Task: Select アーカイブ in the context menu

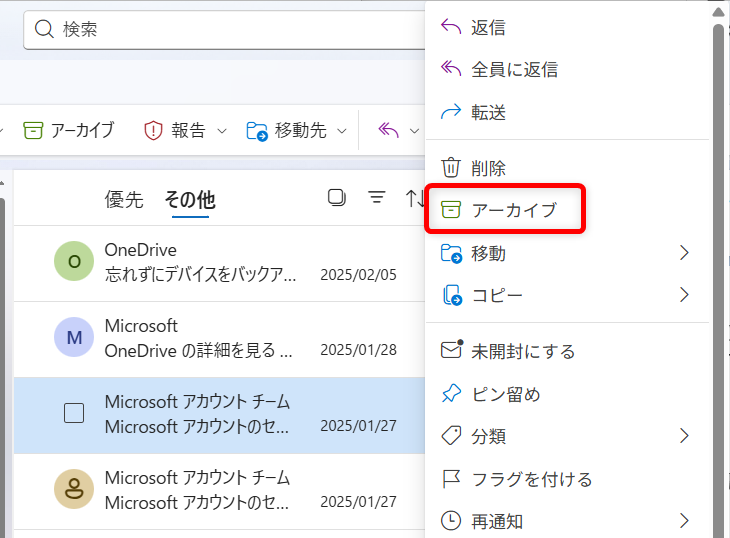Action: coord(513,210)
